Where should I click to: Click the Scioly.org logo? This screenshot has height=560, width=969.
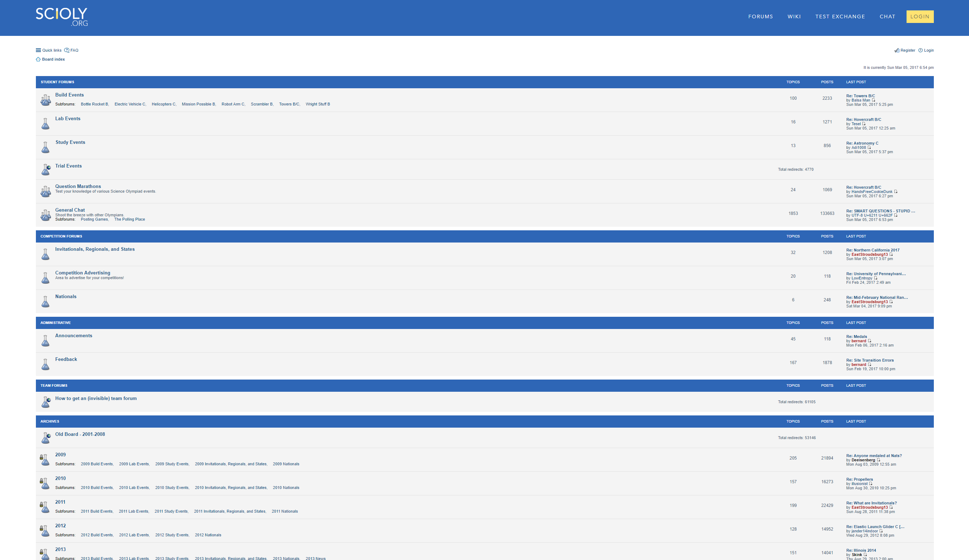61,17
